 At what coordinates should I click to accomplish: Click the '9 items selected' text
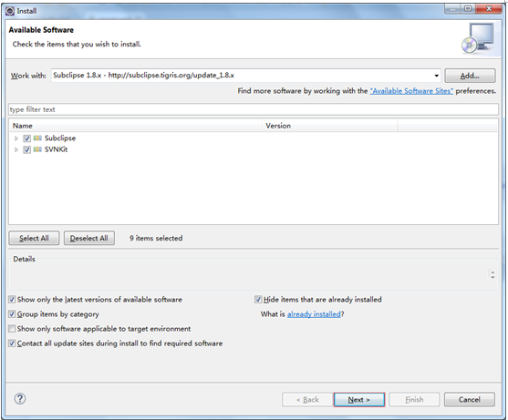tap(156, 238)
